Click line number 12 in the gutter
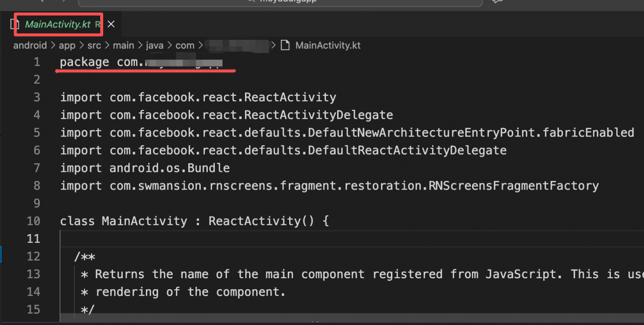Screen dimensions: 644x325 point(33,256)
